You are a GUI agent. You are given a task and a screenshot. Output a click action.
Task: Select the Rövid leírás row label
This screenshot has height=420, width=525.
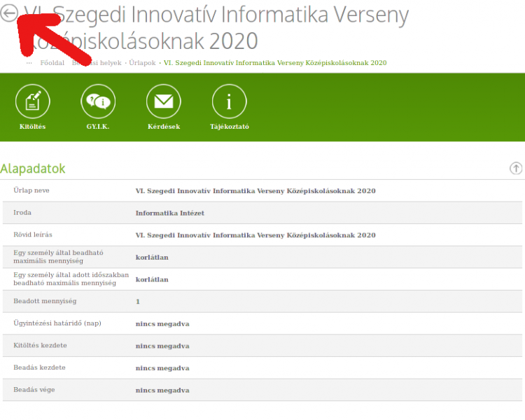33,234
